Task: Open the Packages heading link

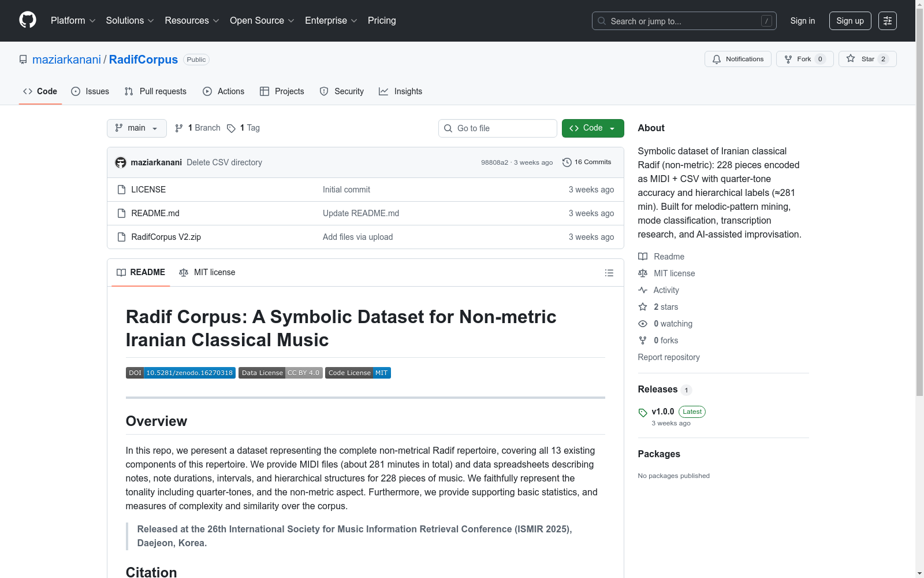Action: (x=659, y=454)
